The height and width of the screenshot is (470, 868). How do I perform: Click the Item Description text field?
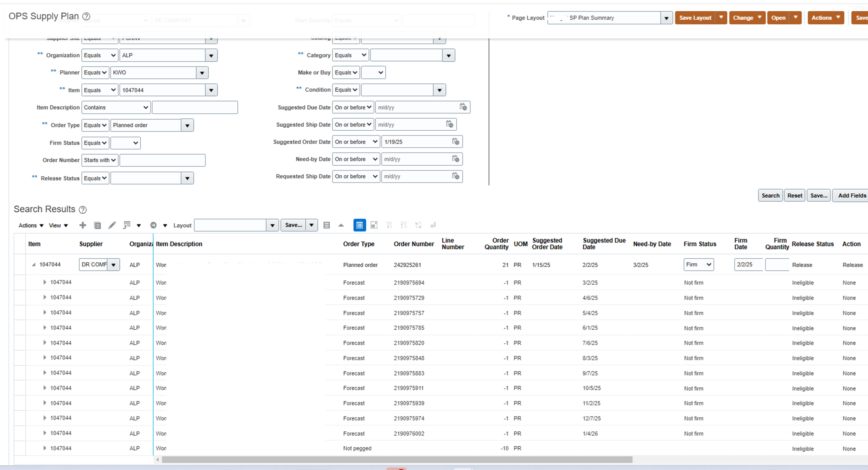(195, 108)
